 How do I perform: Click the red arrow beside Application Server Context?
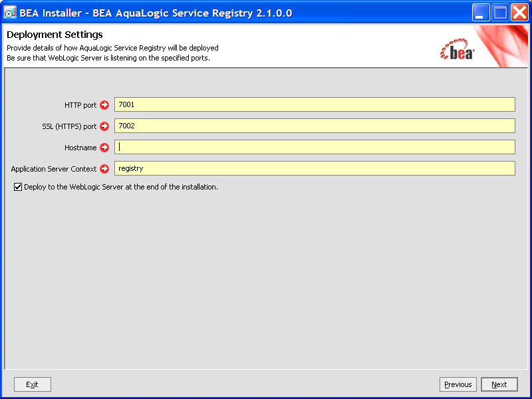104,169
